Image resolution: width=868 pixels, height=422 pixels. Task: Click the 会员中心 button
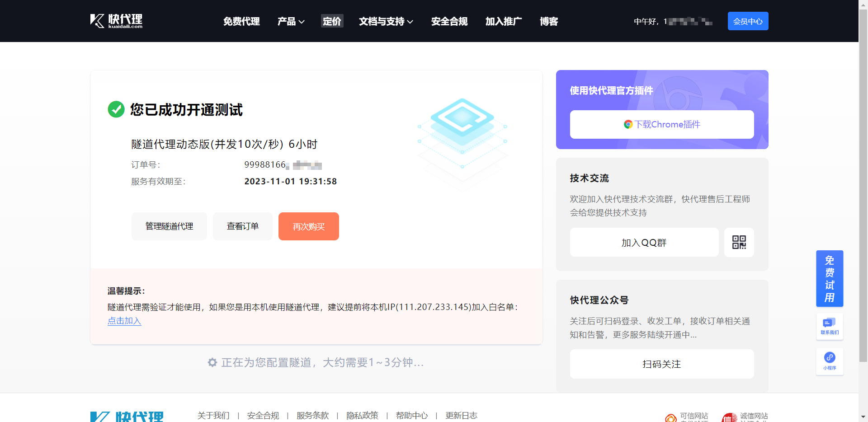(x=748, y=21)
